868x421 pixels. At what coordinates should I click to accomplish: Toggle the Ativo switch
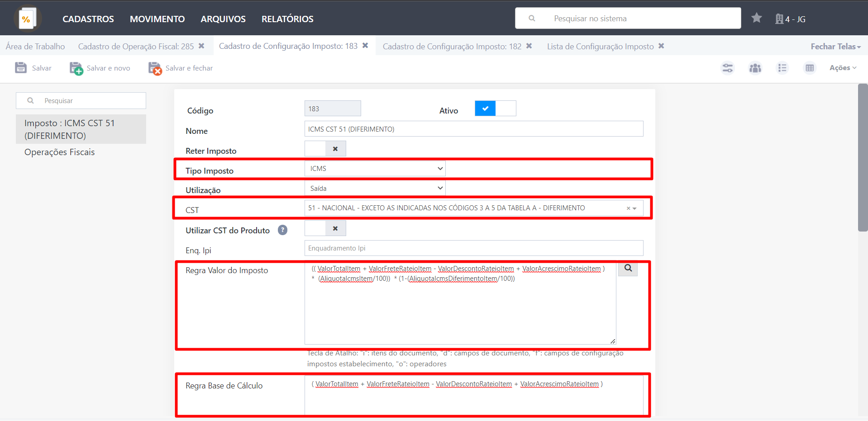point(496,109)
